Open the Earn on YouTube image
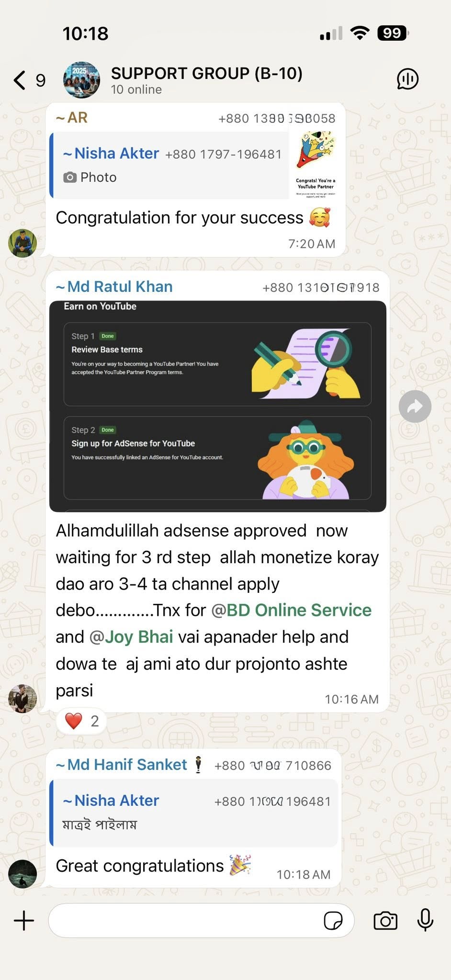 click(218, 406)
